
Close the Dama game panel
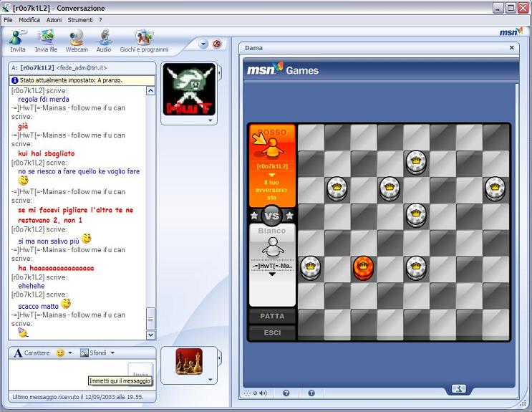click(x=512, y=48)
